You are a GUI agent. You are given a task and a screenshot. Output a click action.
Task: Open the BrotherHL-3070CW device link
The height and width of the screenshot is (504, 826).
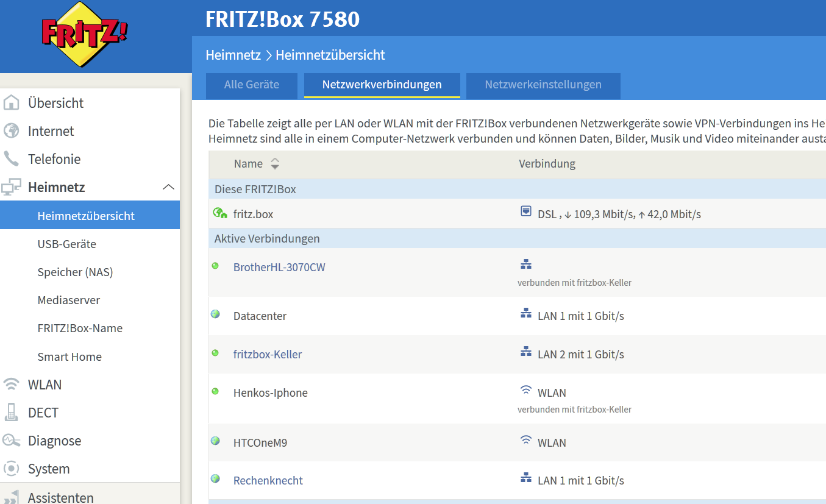point(279,267)
